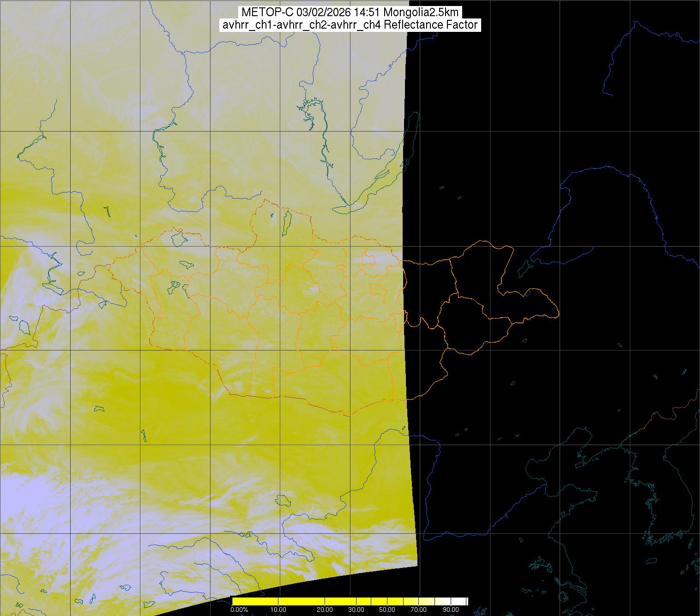Click the METOP-C date and time title

pos(350,12)
